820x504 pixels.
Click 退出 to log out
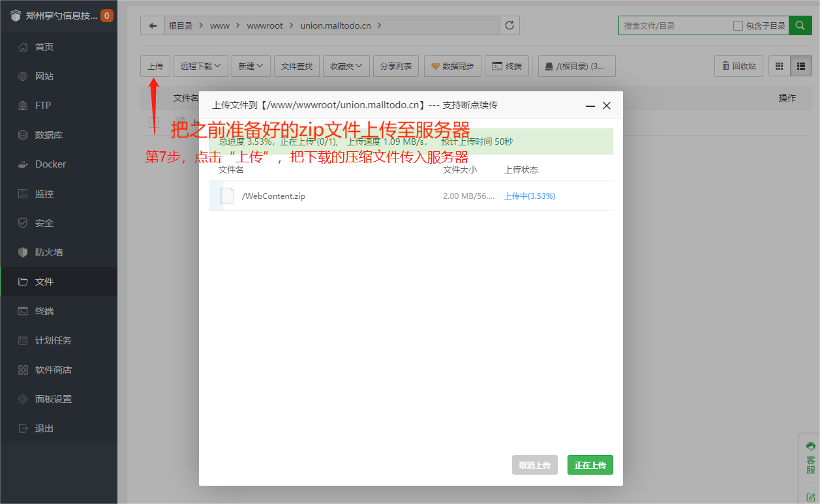(59, 428)
